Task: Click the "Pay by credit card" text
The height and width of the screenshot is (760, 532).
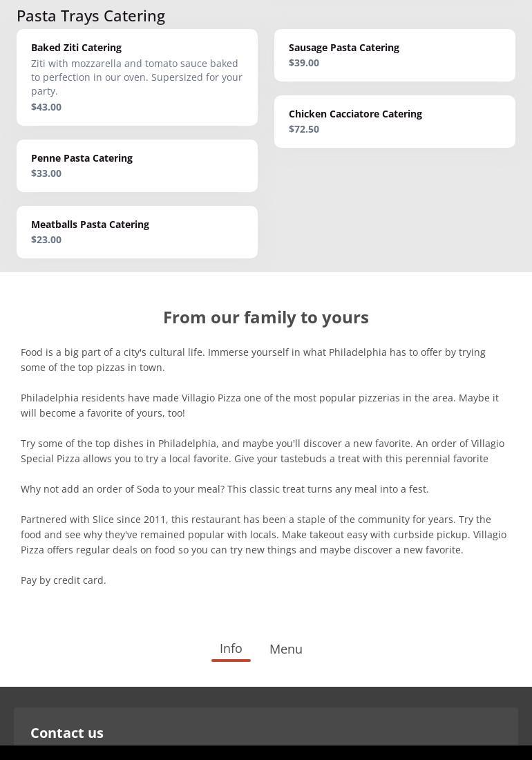Action: click(64, 580)
